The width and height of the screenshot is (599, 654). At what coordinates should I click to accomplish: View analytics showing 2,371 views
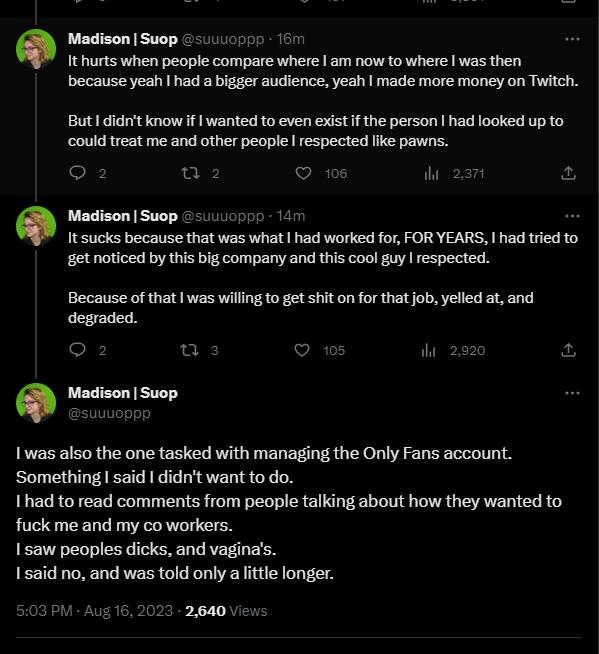coord(431,173)
